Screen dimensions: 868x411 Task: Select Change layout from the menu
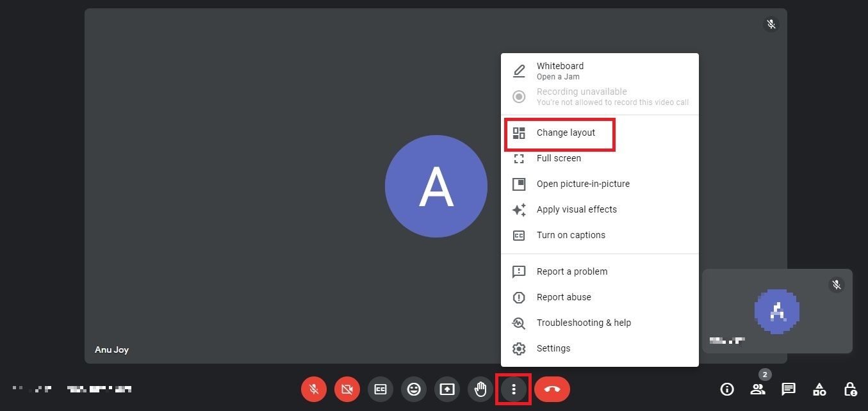(566, 133)
